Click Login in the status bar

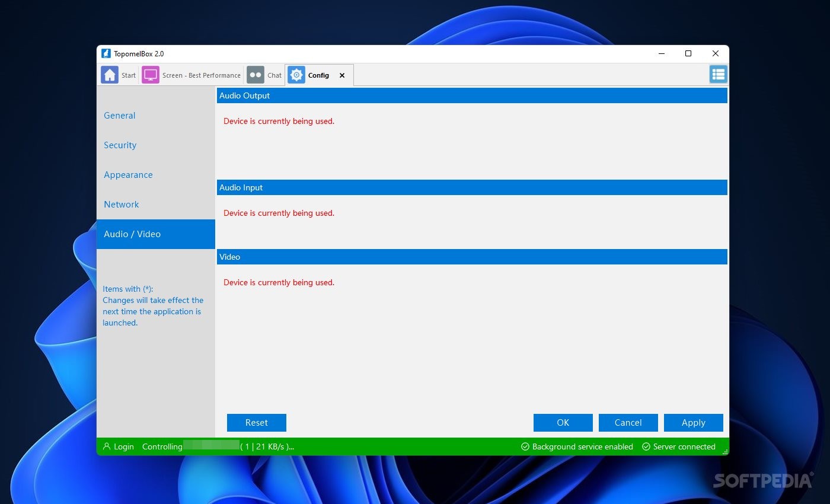pyautogui.click(x=124, y=446)
